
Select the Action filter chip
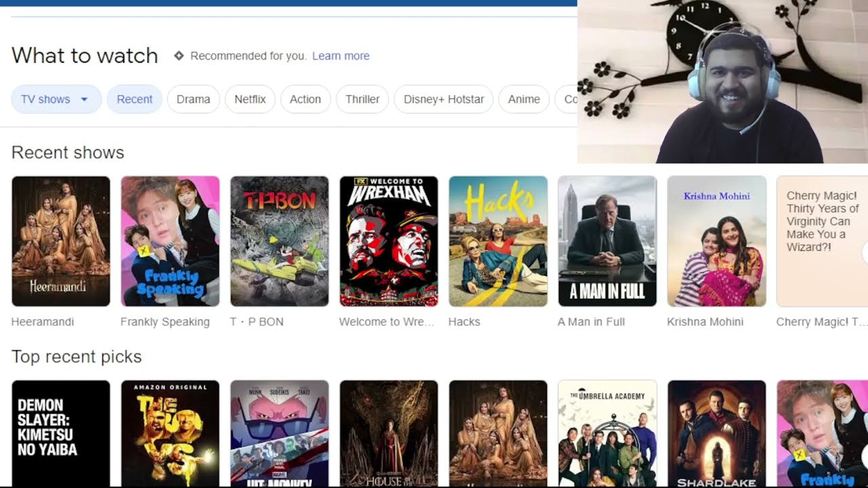click(x=305, y=99)
